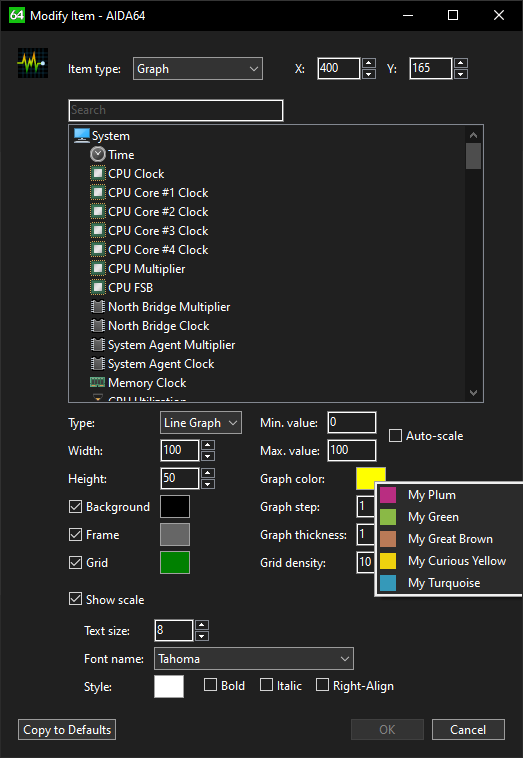Screen dimensions: 523x758
Task: Toggle the Frame checkbox
Action: pos(75,535)
